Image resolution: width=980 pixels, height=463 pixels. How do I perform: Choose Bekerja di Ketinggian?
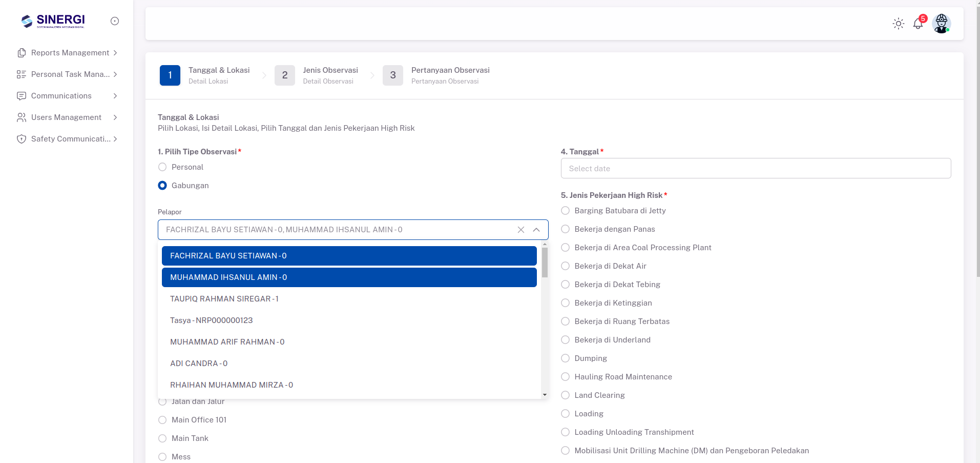(x=566, y=303)
